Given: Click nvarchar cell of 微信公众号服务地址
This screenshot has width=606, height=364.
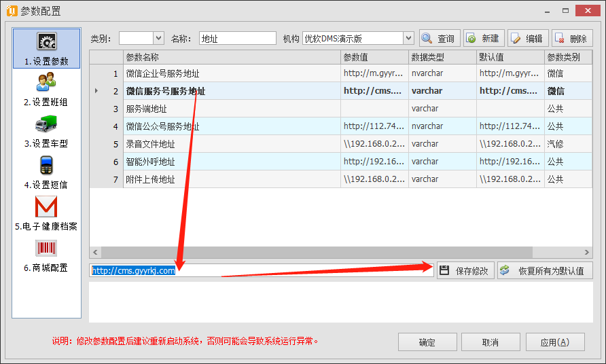Looking at the screenshot, I should point(442,126).
